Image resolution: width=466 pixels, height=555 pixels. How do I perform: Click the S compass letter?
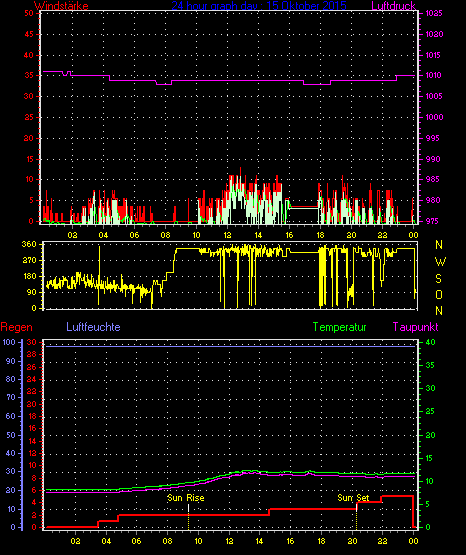pos(438,279)
